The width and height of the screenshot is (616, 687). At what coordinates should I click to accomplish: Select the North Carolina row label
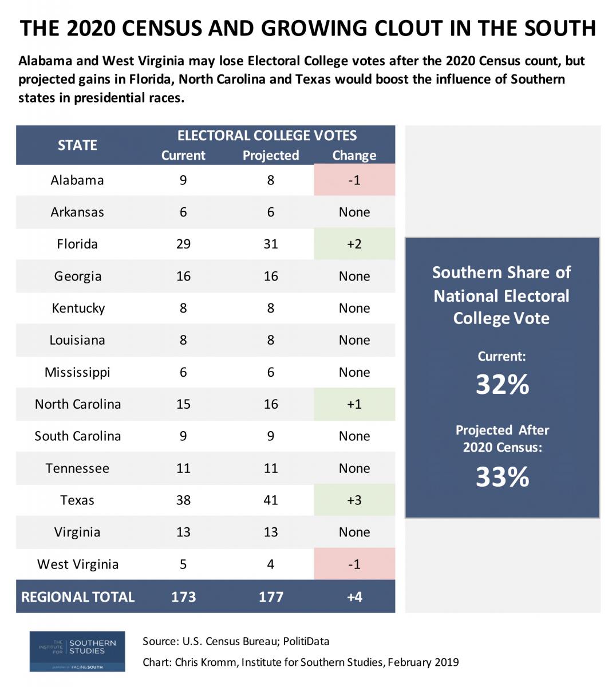78,404
